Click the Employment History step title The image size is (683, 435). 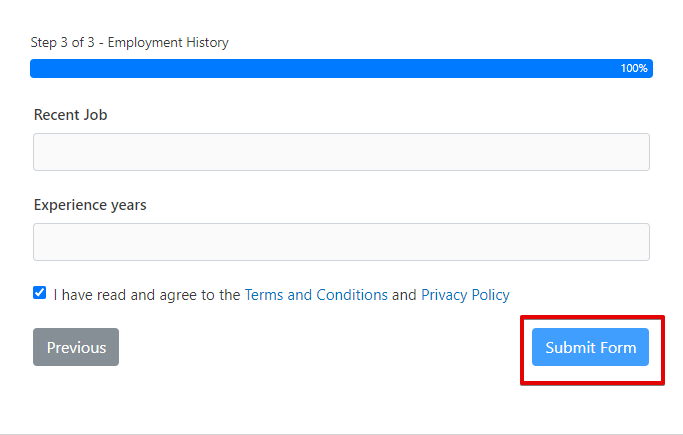coord(168,43)
